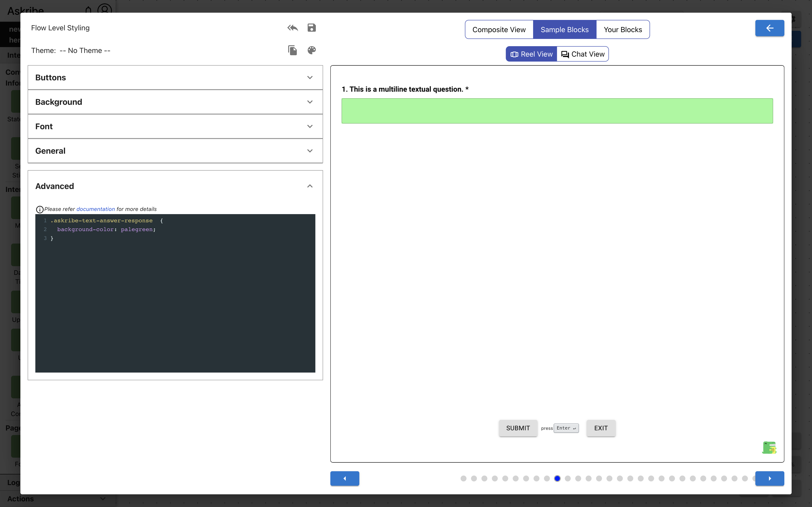Go to next sample block arrow

point(769,478)
